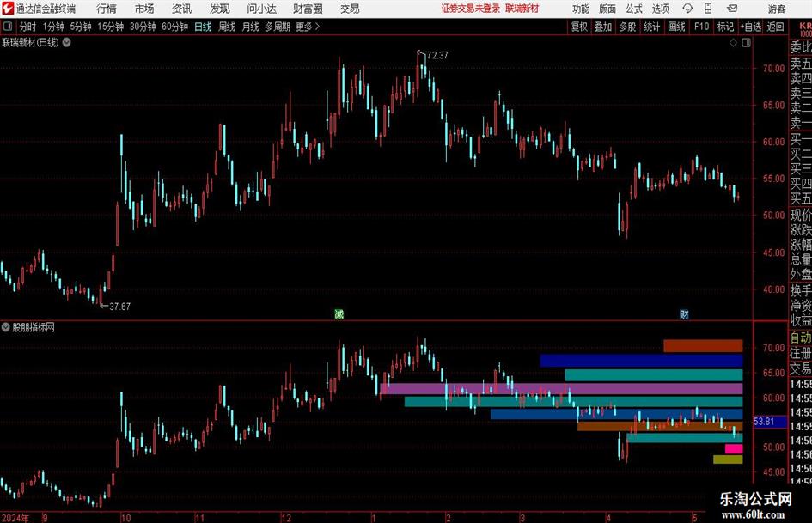Viewport: 812px width, 523px height.
Task: Click the 游客 guest account label
Action: (x=777, y=9)
